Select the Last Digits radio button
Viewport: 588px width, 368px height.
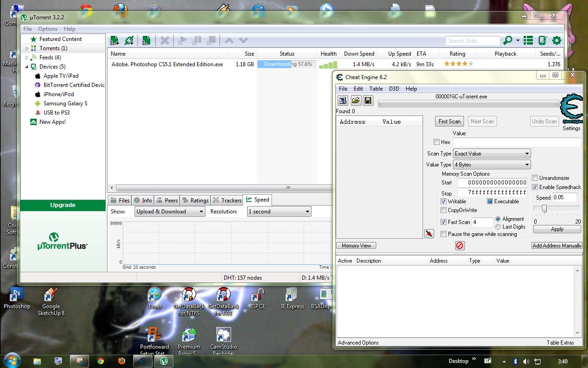(498, 227)
